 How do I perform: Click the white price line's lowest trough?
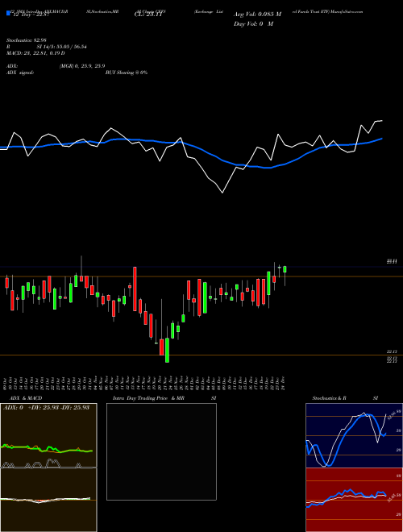[222, 193]
